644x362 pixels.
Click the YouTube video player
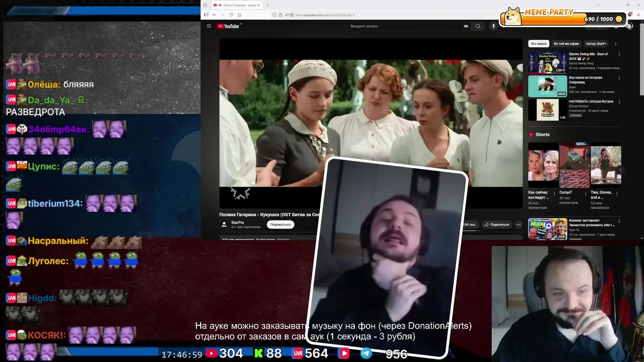point(371,123)
